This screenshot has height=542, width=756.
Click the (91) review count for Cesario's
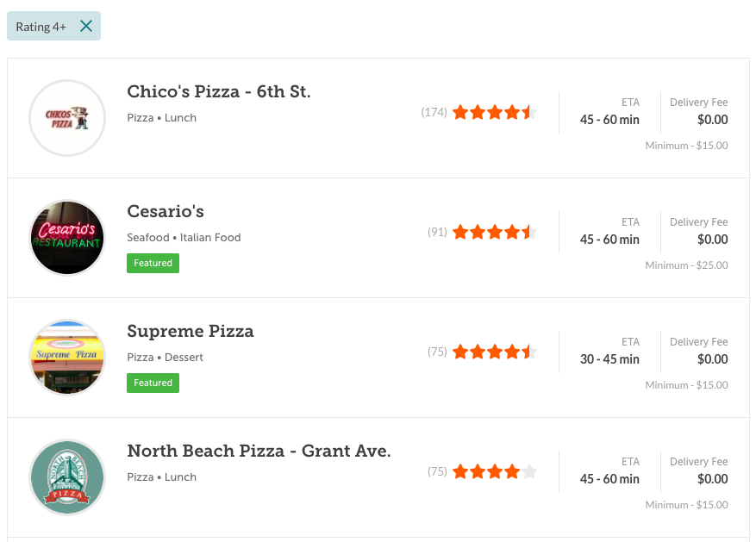pyautogui.click(x=437, y=232)
